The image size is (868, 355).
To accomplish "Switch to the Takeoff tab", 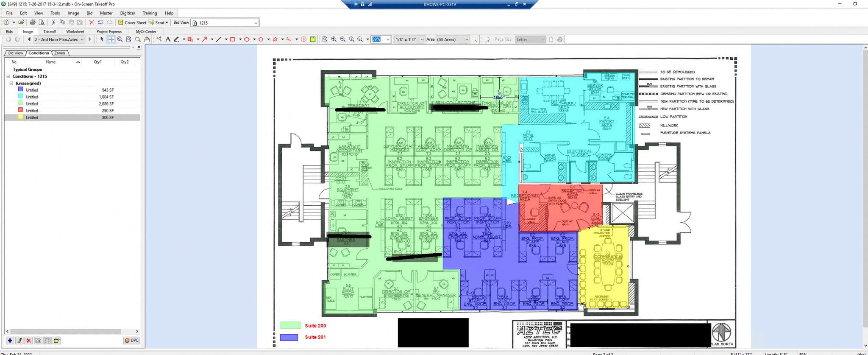I will 50,31.
